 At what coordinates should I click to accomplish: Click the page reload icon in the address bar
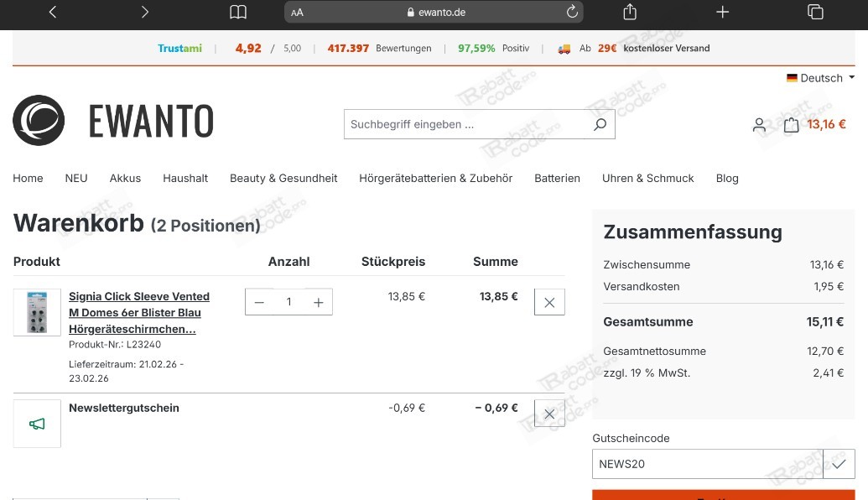click(572, 12)
